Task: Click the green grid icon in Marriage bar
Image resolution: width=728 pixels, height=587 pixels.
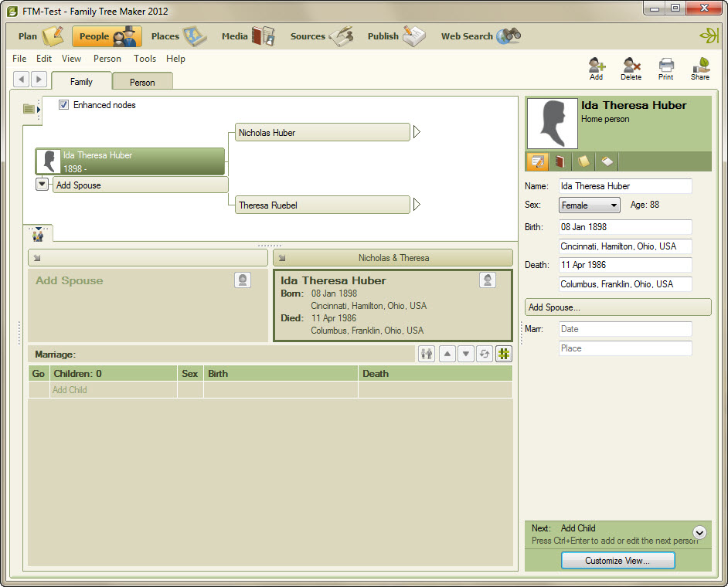Action: (503, 354)
